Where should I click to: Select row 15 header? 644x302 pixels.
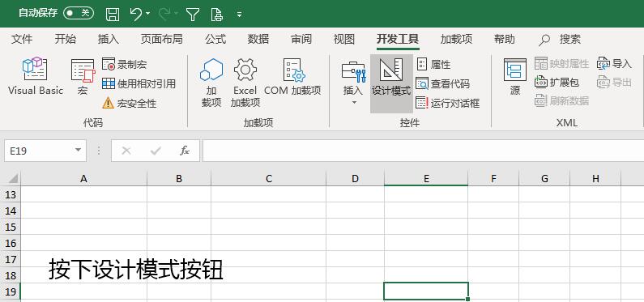pos(11,227)
